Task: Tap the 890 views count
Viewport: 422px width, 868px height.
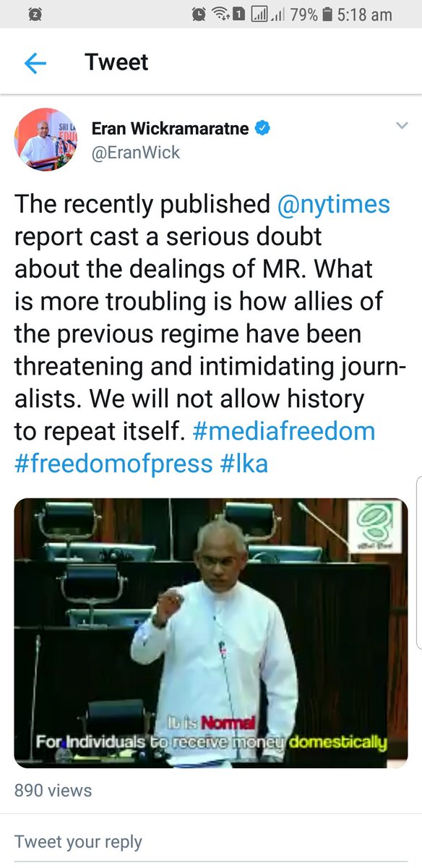Action: click(x=53, y=791)
